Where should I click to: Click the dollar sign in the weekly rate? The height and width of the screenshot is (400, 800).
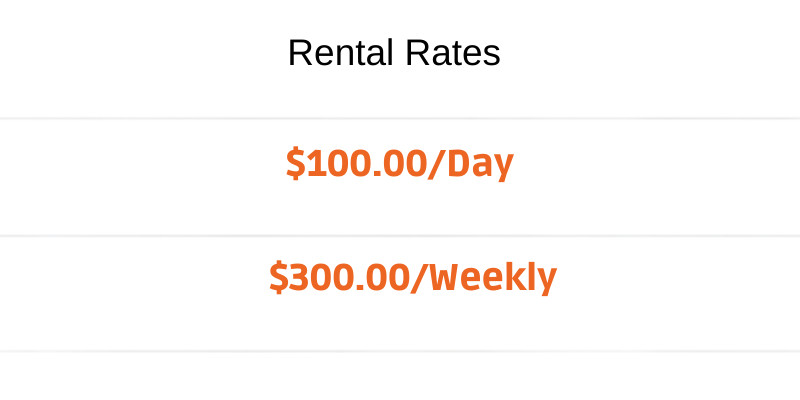tap(277, 277)
